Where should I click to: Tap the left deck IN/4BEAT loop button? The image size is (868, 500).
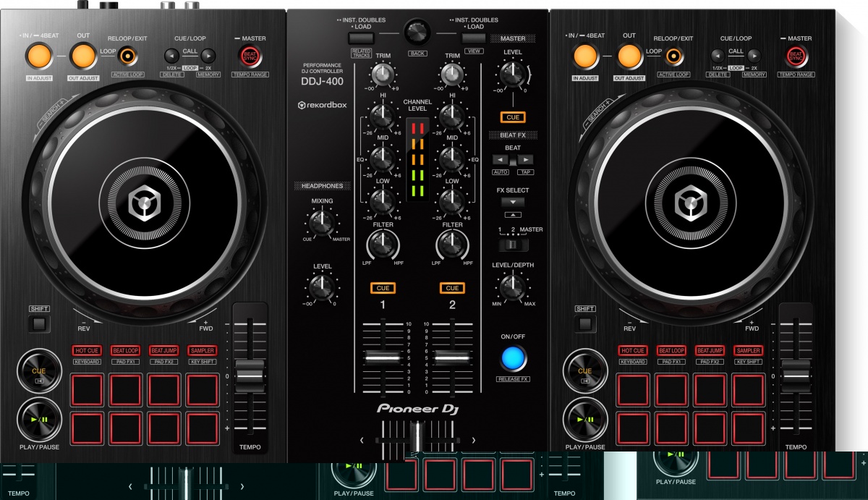pos(40,56)
